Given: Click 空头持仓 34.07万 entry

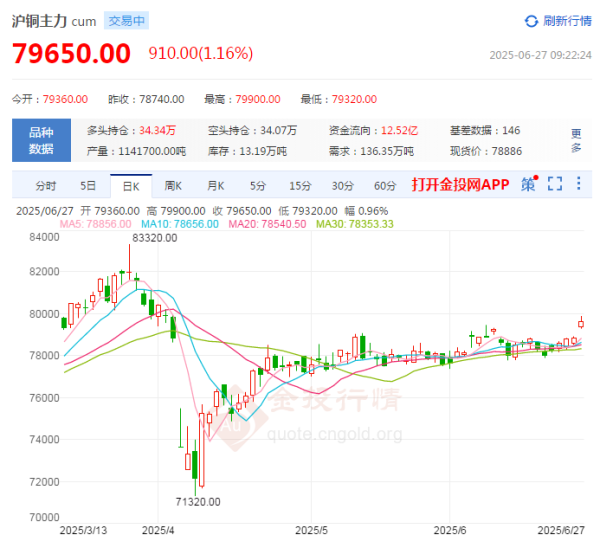Looking at the screenshot, I should tap(253, 130).
